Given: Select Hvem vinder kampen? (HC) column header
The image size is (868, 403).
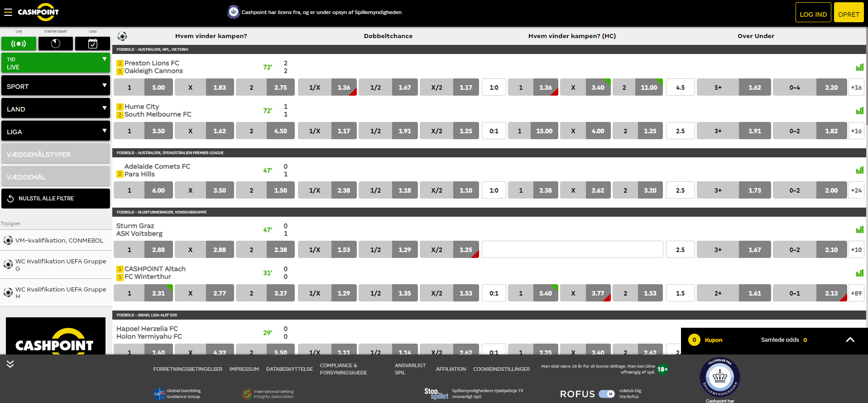Looking at the screenshot, I should (x=572, y=36).
